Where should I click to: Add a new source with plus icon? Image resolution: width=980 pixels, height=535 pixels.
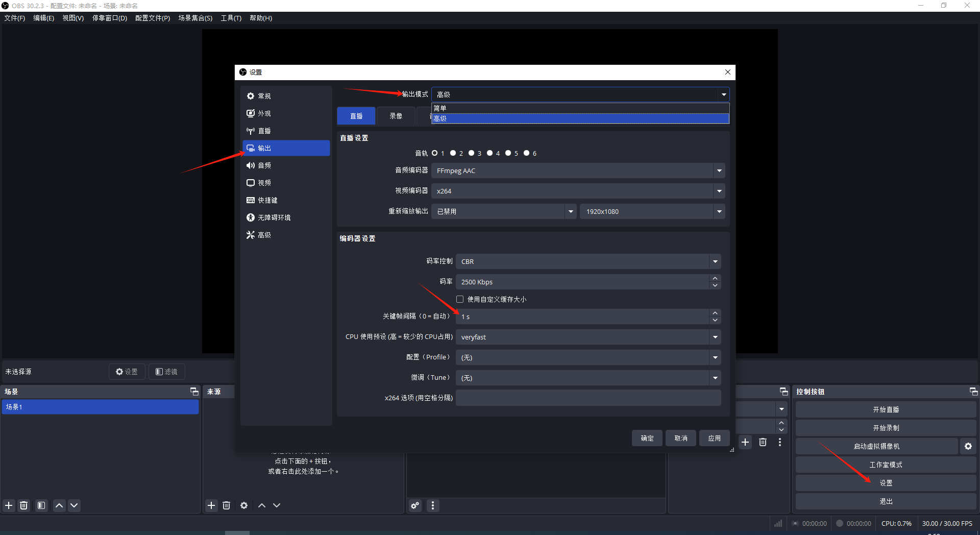click(211, 505)
